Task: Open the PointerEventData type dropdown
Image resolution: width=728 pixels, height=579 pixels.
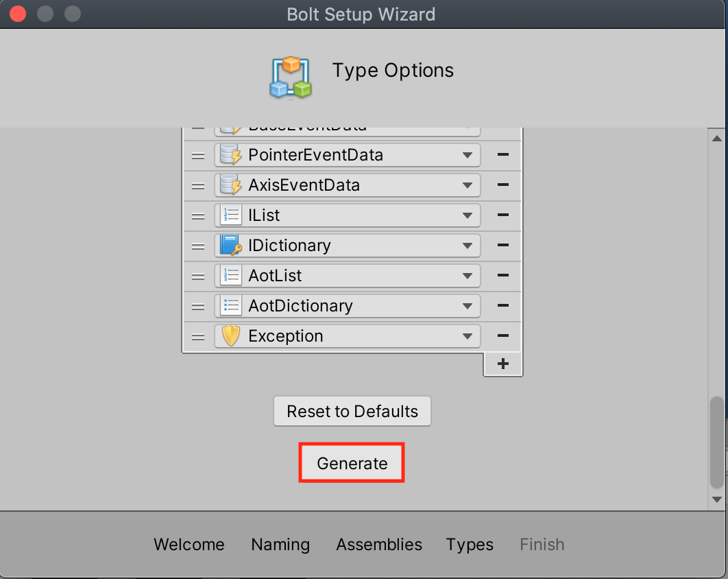Action: coord(467,155)
